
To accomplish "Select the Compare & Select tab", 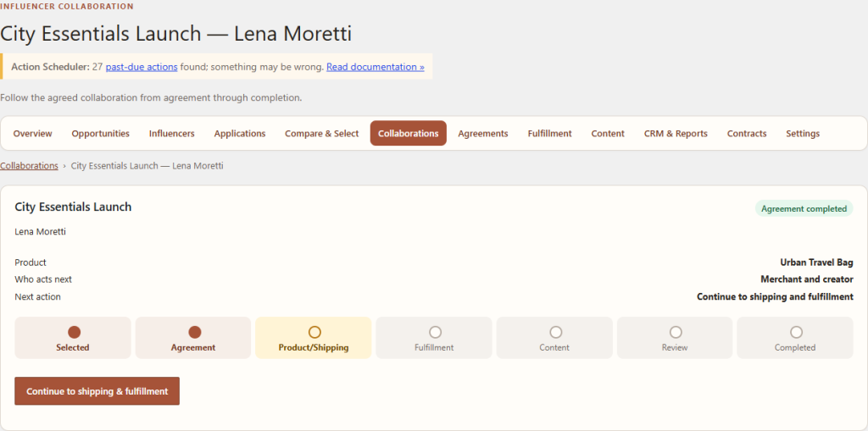I will pos(321,133).
